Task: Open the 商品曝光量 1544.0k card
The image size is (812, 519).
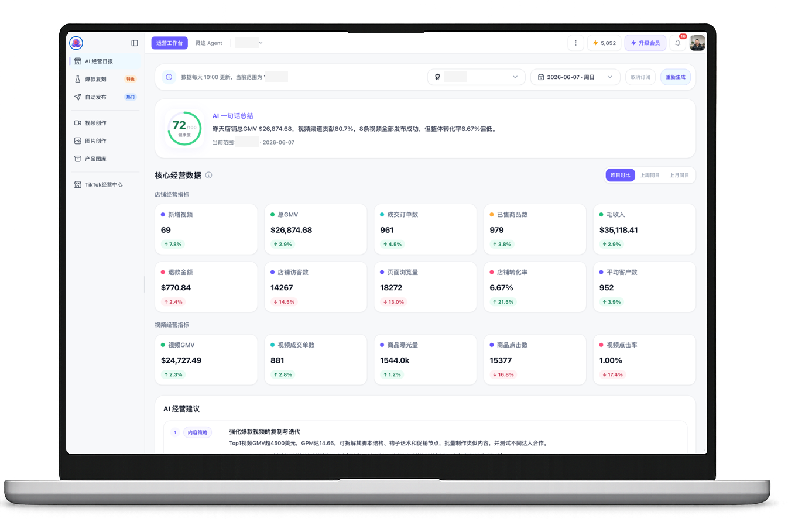Action: click(425, 360)
